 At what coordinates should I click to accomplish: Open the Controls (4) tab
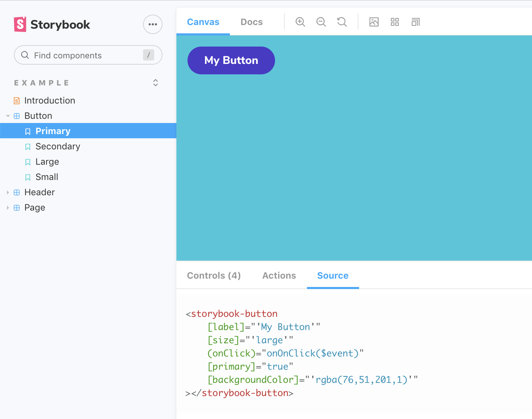point(214,276)
